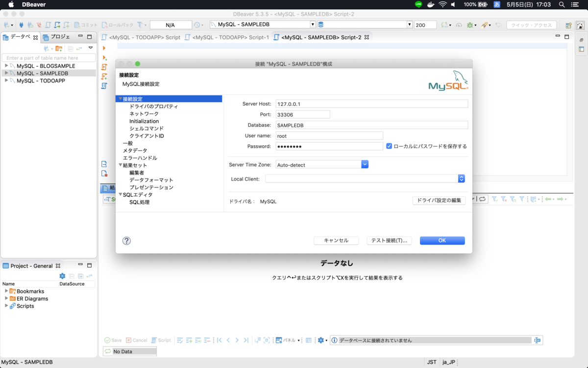Open the active database dropdown in toolbar
588x368 pixels.
[410, 25]
